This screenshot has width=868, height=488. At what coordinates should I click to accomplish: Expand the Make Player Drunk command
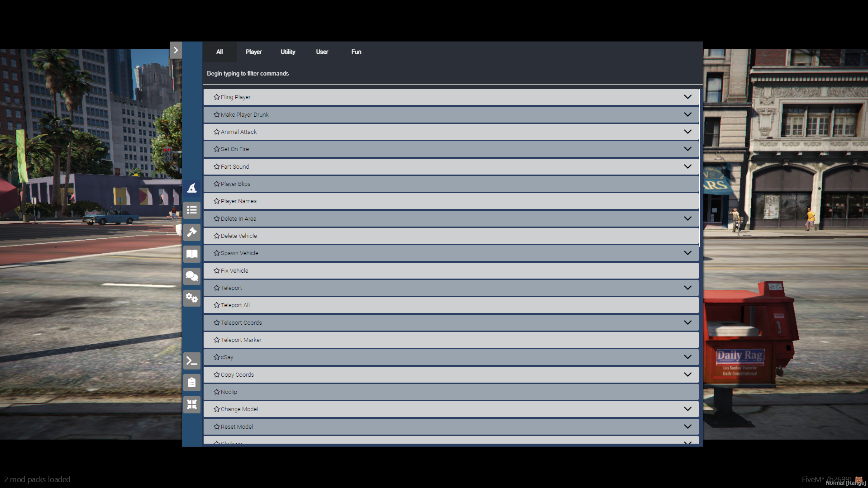tap(687, 114)
